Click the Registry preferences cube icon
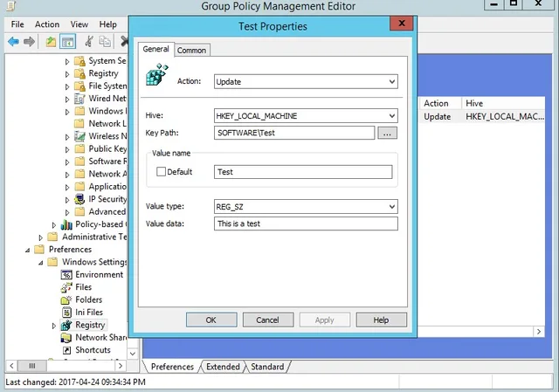Screen dimensions: 559x392 66,325
